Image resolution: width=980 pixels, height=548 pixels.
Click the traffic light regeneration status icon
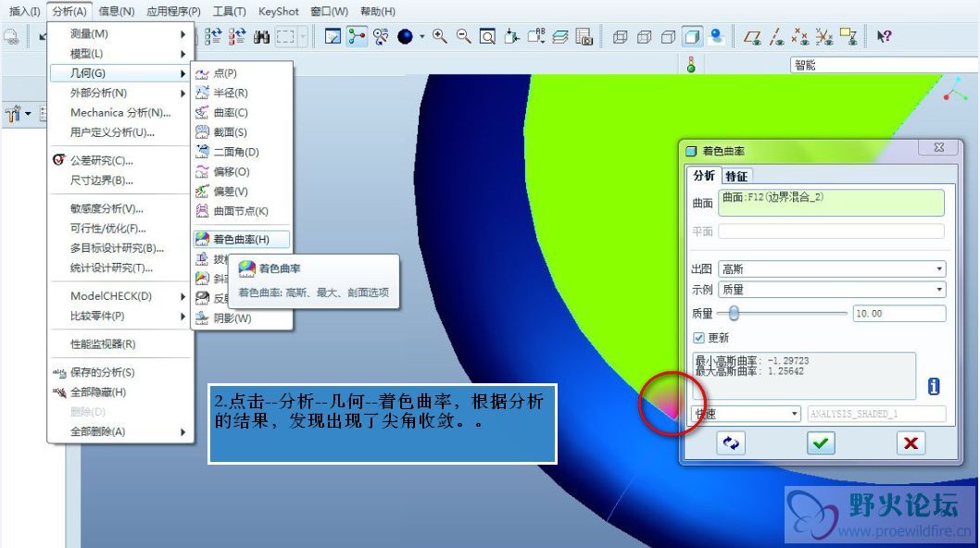pyautogui.click(x=691, y=65)
